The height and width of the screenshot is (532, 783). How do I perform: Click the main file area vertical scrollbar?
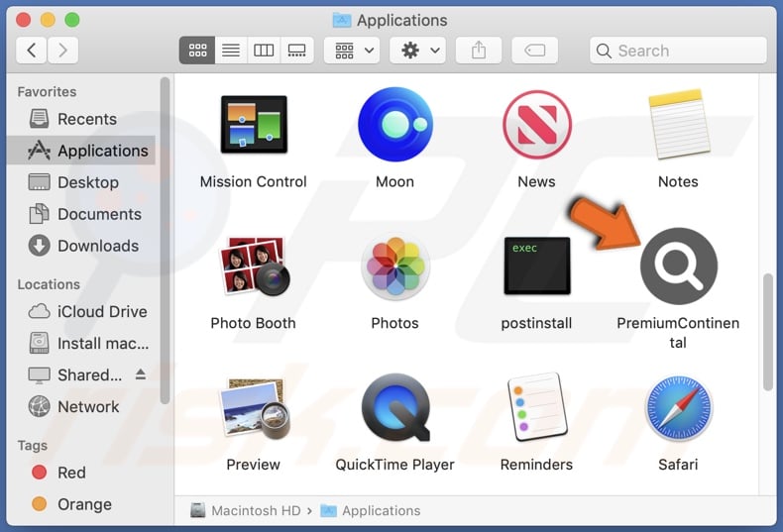[x=768, y=332]
